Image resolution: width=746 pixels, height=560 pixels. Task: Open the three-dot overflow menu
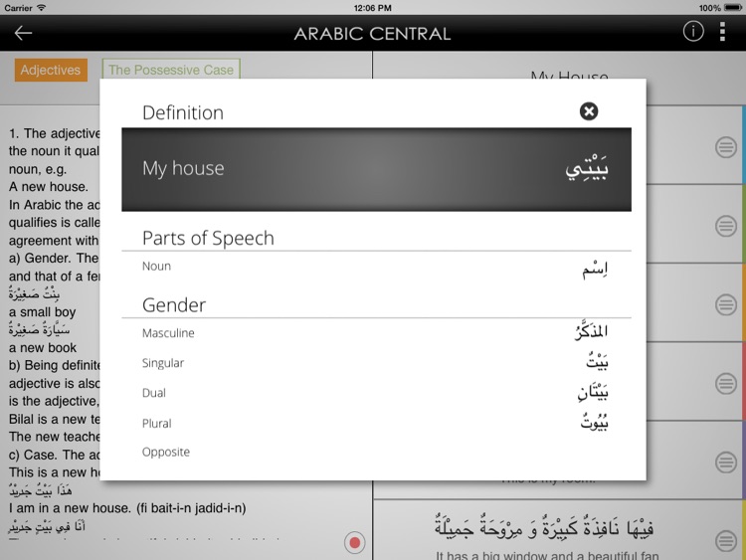[722, 32]
